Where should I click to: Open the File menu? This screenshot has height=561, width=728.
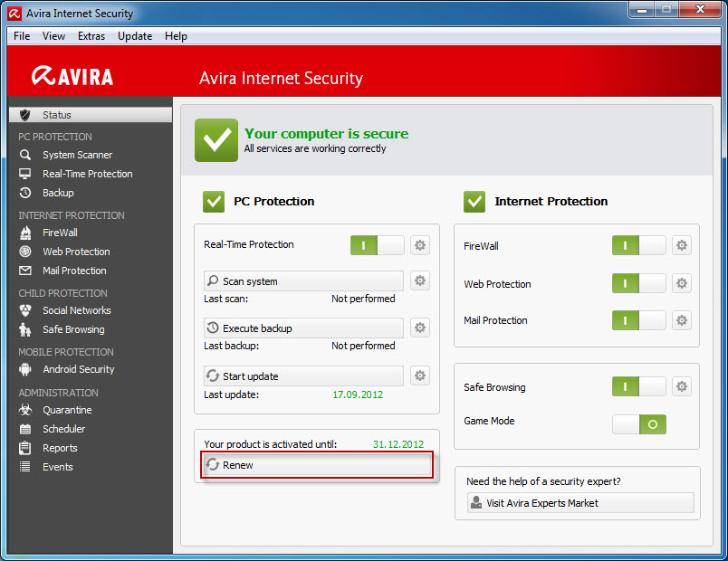(x=22, y=35)
